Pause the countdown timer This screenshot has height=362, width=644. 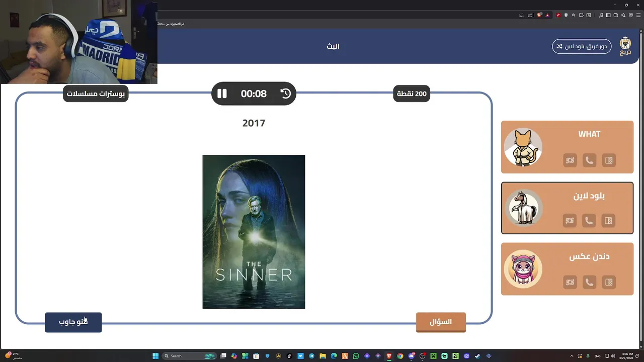tap(222, 94)
